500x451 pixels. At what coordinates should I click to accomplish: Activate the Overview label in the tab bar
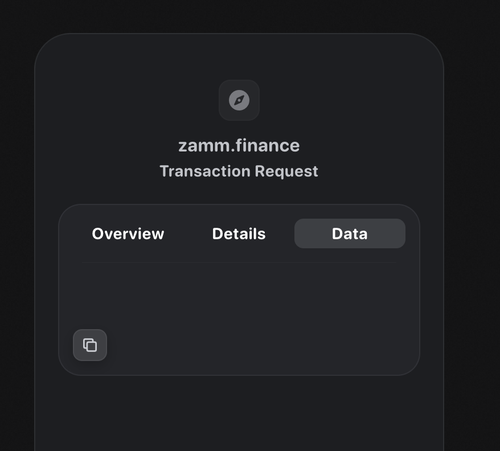[128, 234]
